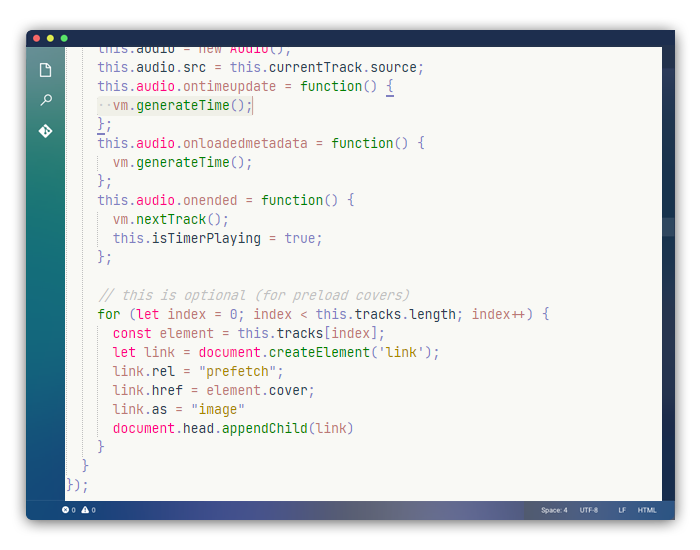Click the link.rel = "prefetch" line
The height and width of the screenshot is (550, 700).
pos(198,371)
